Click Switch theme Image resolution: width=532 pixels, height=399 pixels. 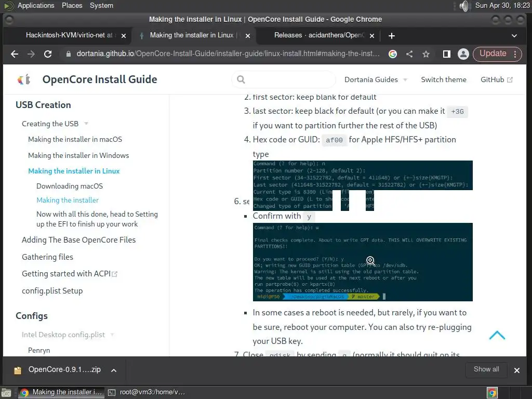tap(444, 79)
